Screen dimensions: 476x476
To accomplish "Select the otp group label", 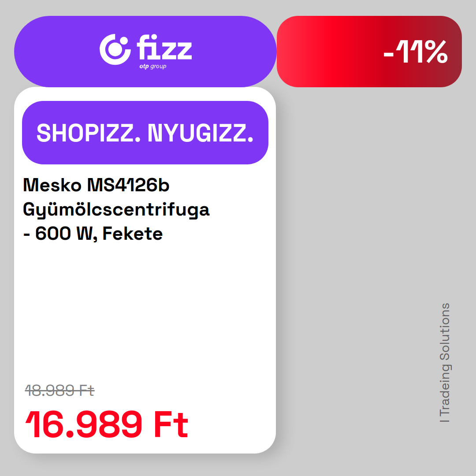I will pyautogui.click(x=152, y=67).
